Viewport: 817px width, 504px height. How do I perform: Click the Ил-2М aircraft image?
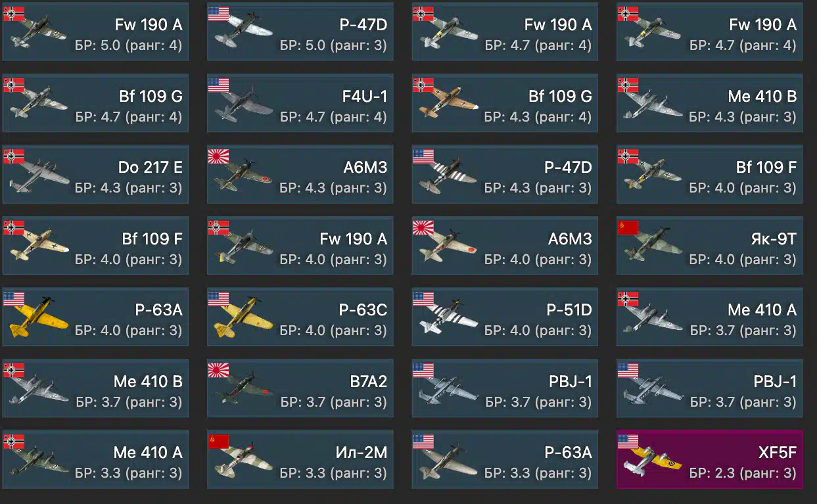[243, 461]
